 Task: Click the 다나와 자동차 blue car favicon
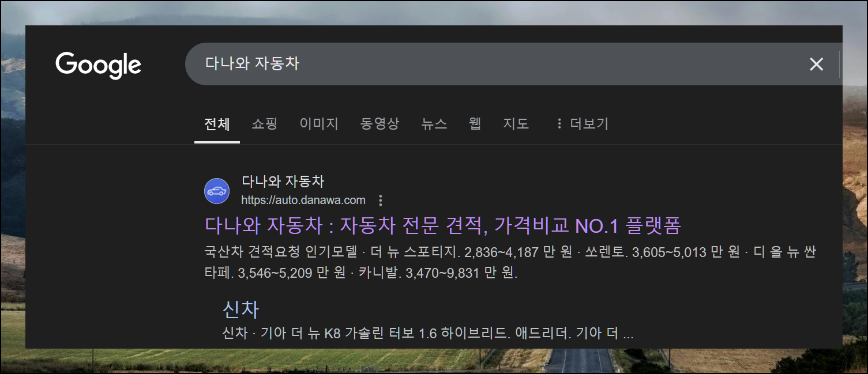pos(217,191)
